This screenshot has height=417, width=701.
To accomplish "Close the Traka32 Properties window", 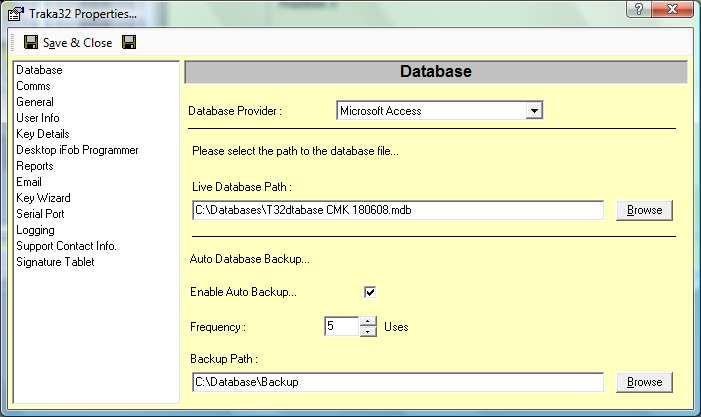I will (672, 8).
